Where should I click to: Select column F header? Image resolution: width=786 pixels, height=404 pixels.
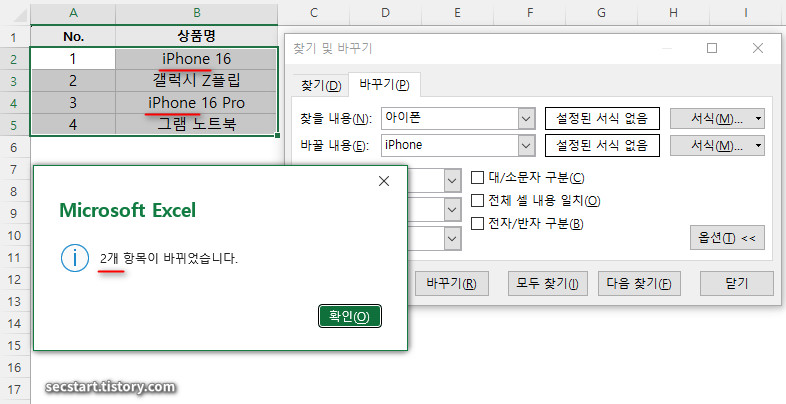(x=530, y=14)
